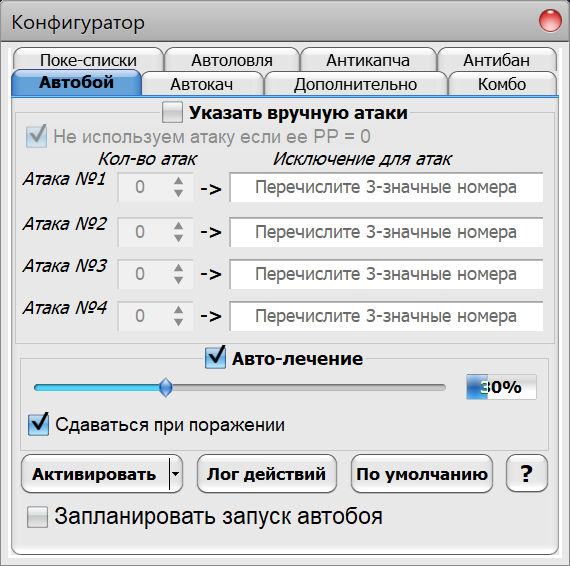Screen dimensions: 570x566
Task: Click the Атака №2 count spinner field
Action: 155,232
